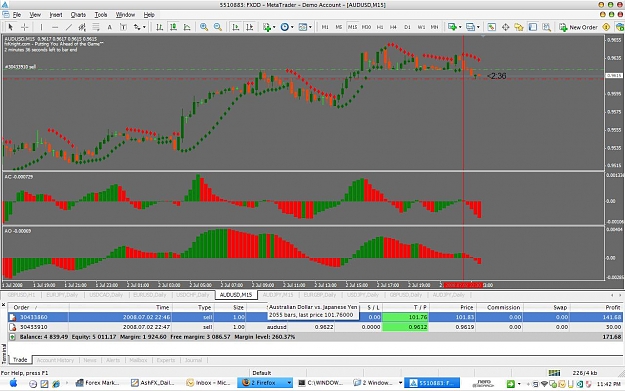Switch to the USDCAD,Daily chart tab
Screen dimensions: 625x391
click(x=106, y=295)
